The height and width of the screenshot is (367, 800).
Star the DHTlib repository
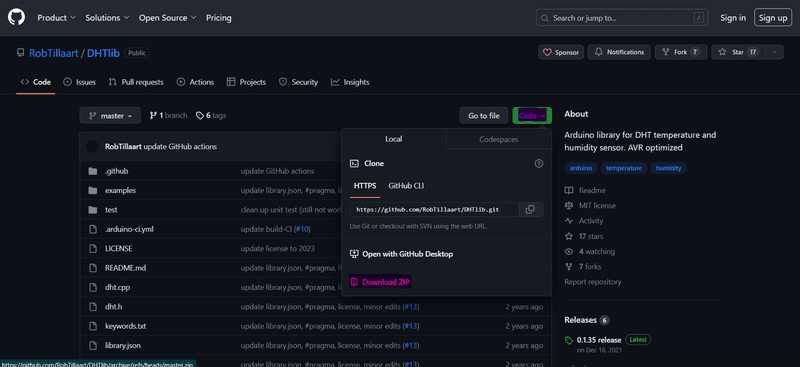pyautogui.click(x=738, y=52)
